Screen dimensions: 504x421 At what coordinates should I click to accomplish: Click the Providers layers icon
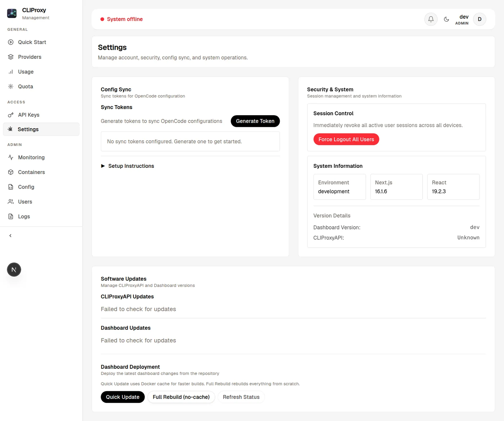(11, 57)
